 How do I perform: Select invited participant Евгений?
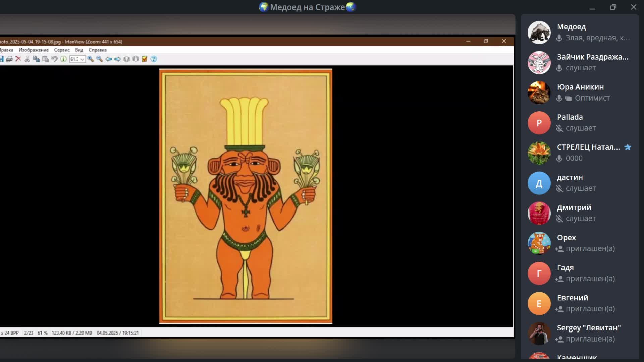[580, 303]
